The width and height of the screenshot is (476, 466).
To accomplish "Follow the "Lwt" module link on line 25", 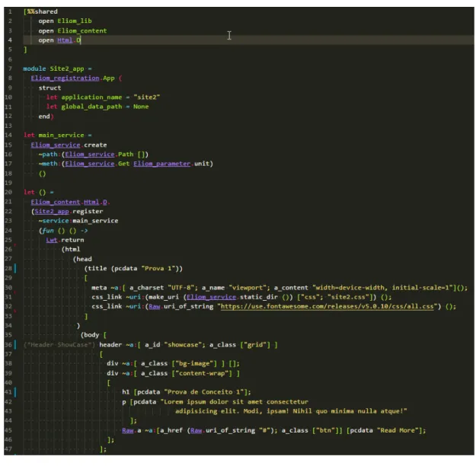I will click(x=52, y=240).
